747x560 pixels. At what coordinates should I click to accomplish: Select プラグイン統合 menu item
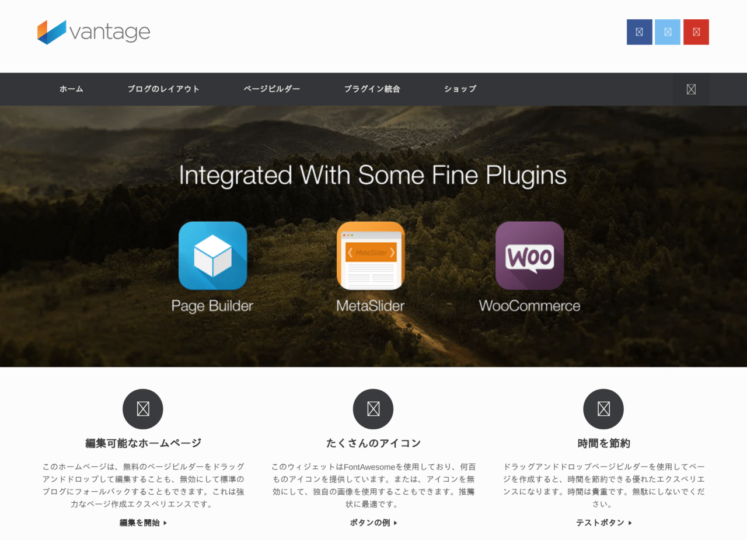(372, 89)
